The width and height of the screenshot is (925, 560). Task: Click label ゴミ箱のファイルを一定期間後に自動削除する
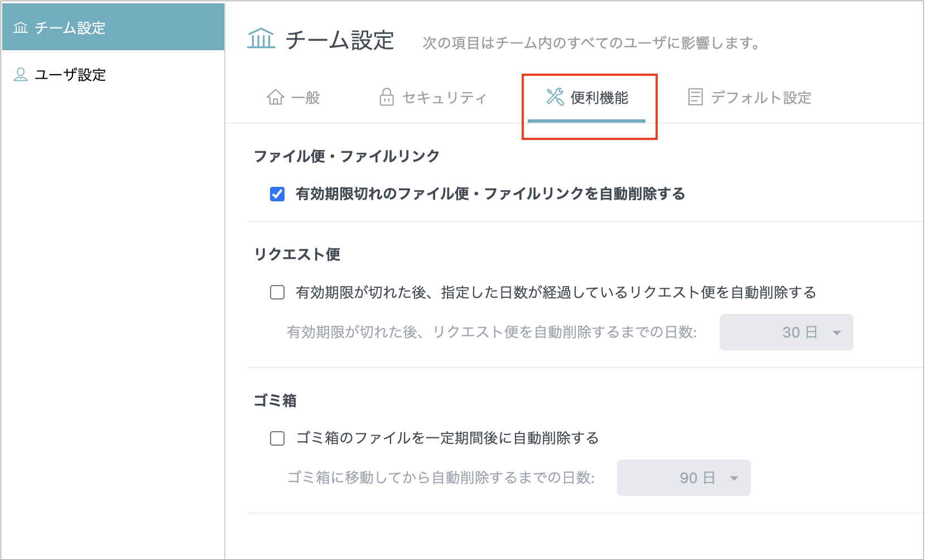pos(447,438)
